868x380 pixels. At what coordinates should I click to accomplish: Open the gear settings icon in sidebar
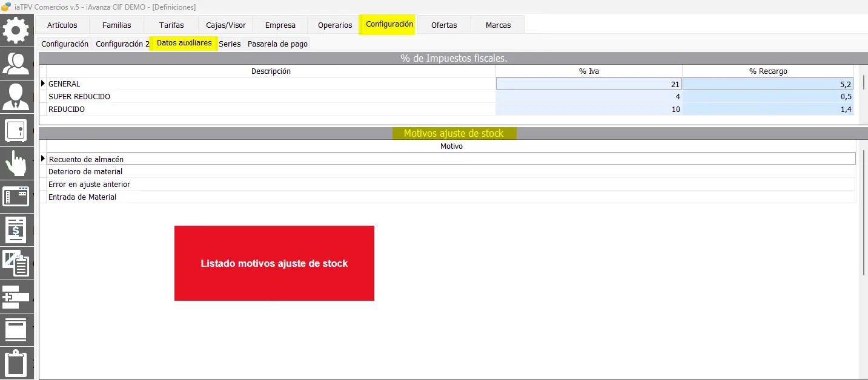(16, 30)
